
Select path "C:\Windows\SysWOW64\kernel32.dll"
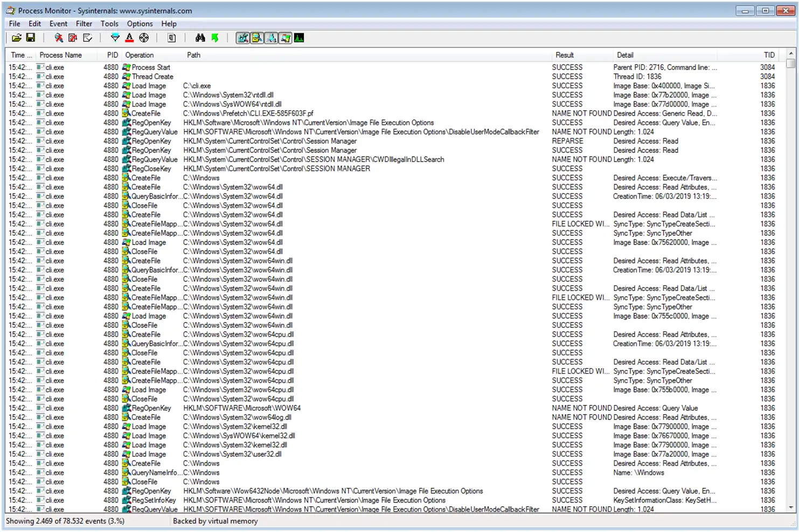(x=239, y=436)
